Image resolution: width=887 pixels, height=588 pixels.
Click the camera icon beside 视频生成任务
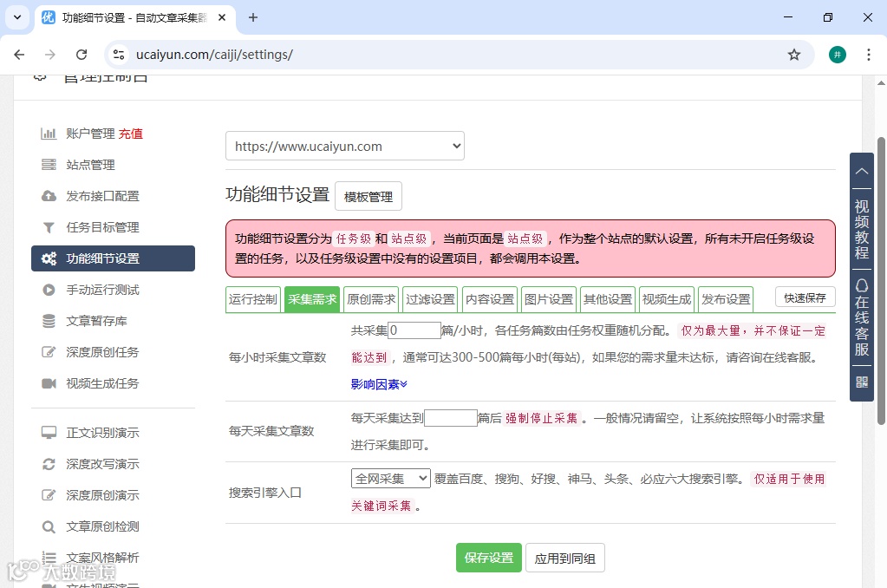click(49, 383)
